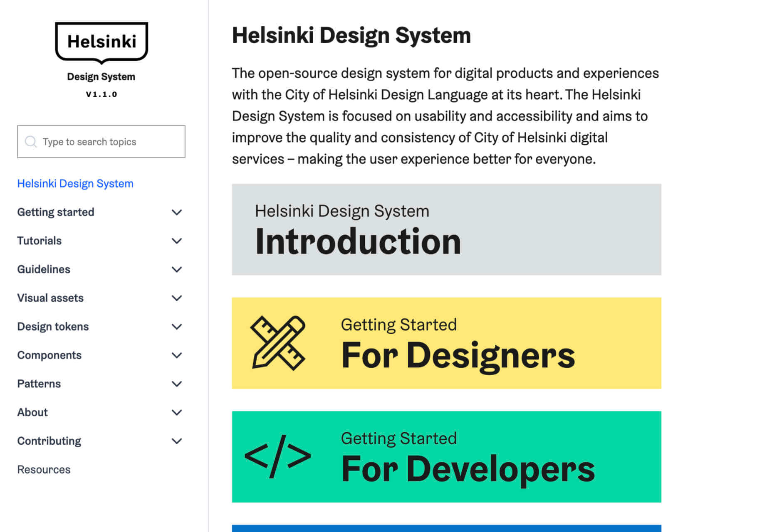Select Guidelines in the sidebar
The image size is (772, 532).
(x=44, y=270)
